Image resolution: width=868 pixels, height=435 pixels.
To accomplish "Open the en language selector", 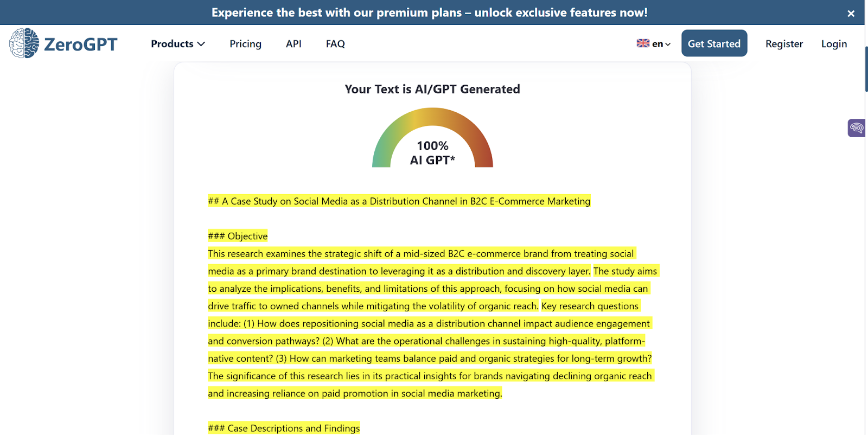I will [661, 44].
